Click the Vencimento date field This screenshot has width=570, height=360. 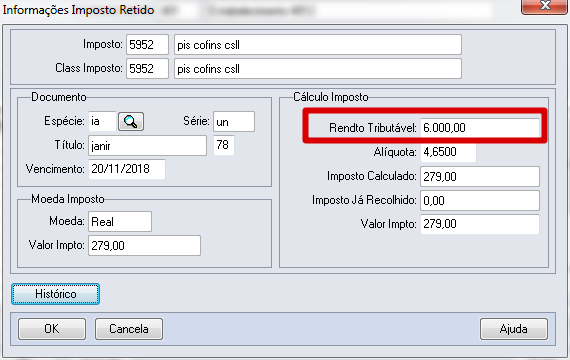[x=127, y=169]
